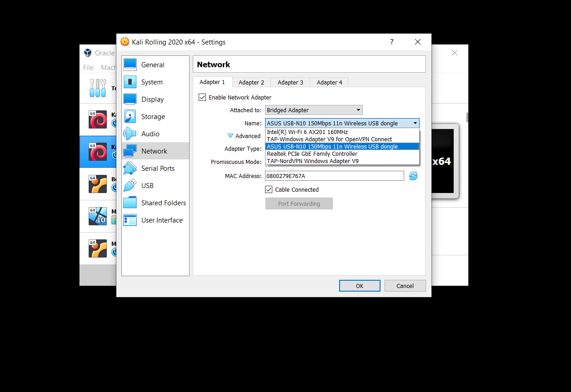Click the Oracle VM VirtualBox Manager cube icon

coord(88,53)
